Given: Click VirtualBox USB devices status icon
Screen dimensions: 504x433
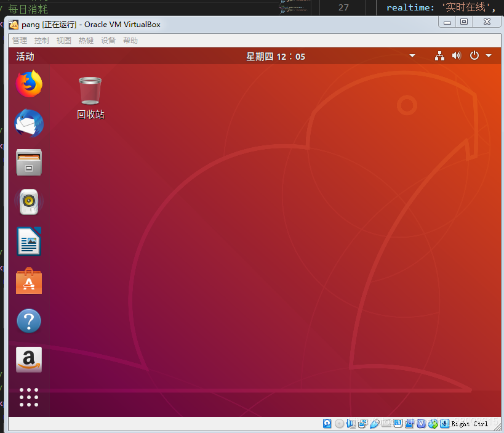Looking at the screenshot, I should pyautogui.click(x=375, y=424).
